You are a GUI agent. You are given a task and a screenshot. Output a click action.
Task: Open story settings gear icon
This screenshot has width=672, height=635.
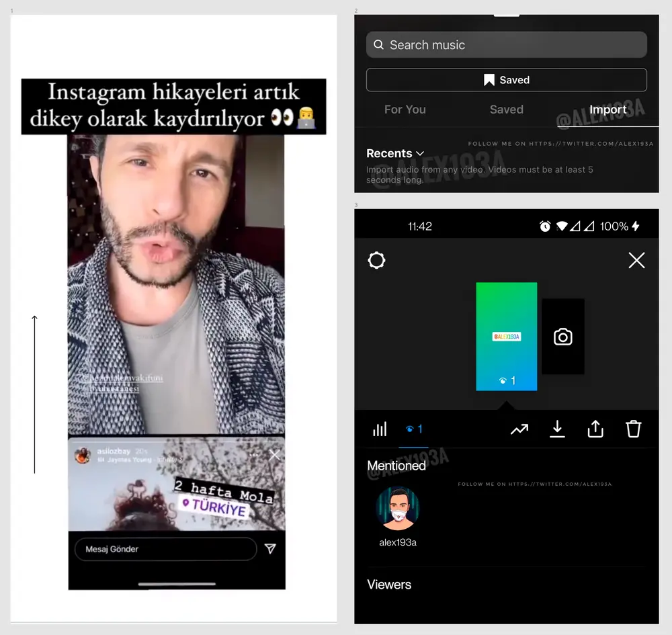click(x=377, y=261)
